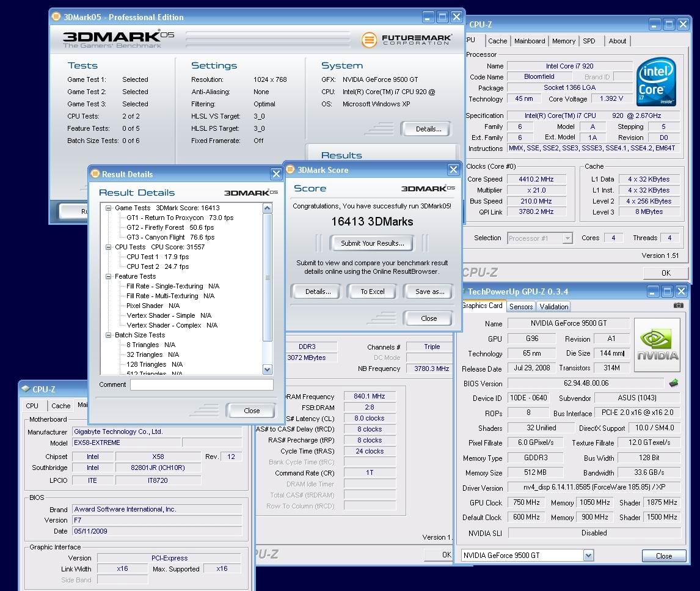Maximize the 3DMark05 main window
The image size is (700, 591).
pos(442,17)
